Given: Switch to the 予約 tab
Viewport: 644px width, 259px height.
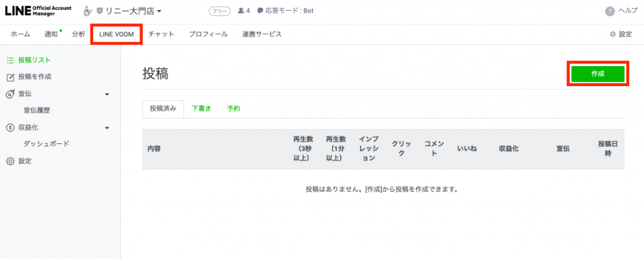Looking at the screenshot, I should 233,109.
